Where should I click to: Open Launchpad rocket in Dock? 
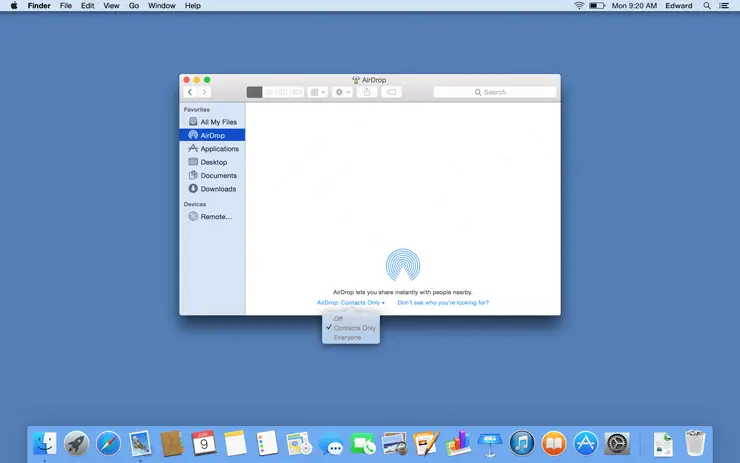(x=76, y=444)
